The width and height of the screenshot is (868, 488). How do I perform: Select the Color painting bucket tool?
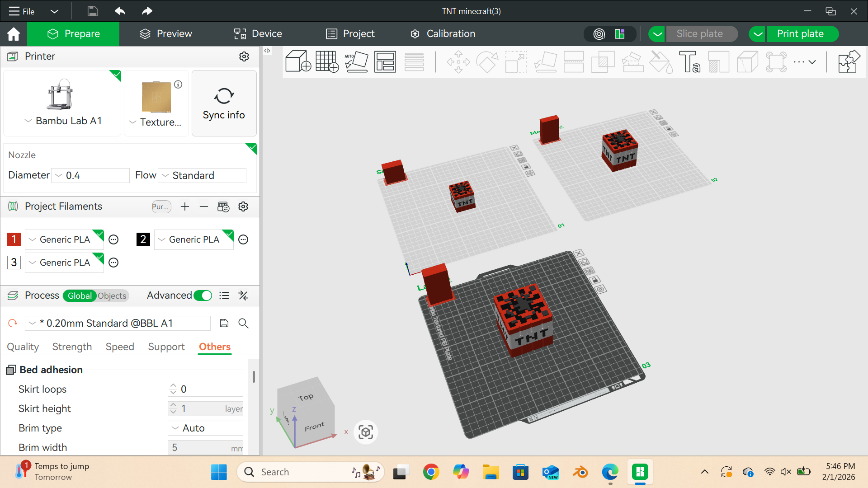click(x=661, y=61)
